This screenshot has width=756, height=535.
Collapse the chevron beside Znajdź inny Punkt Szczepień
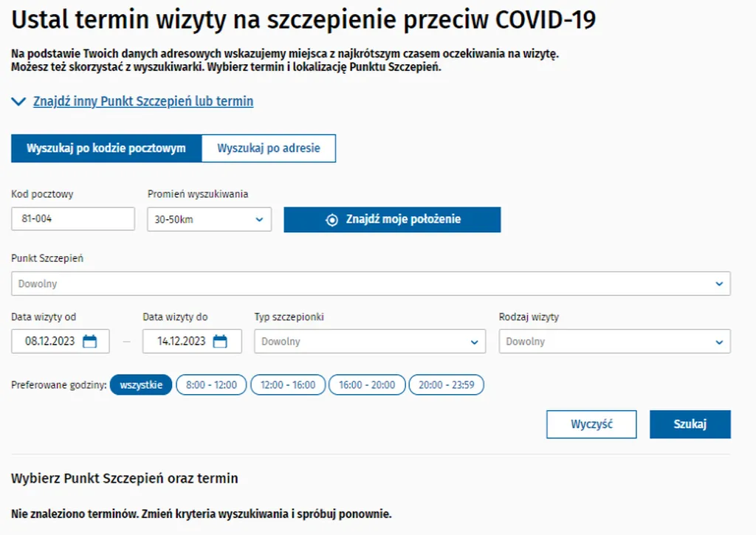pyautogui.click(x=18, y=101)
